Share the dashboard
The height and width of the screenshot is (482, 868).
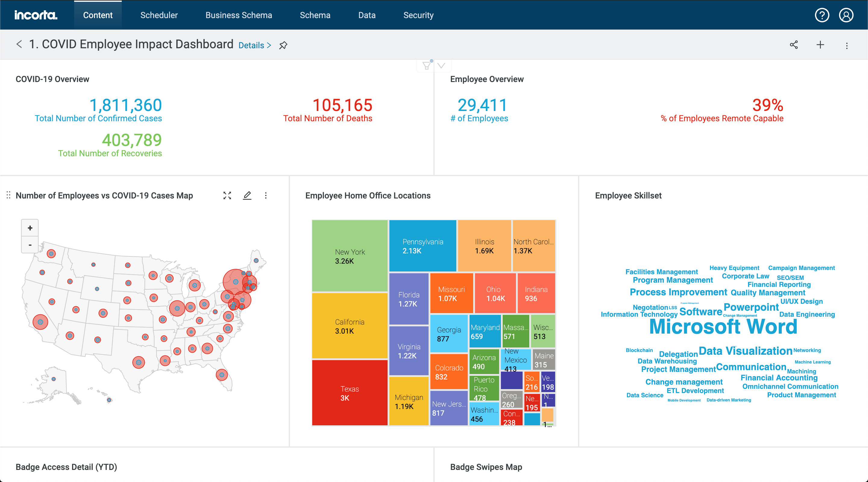coord(794,45)
